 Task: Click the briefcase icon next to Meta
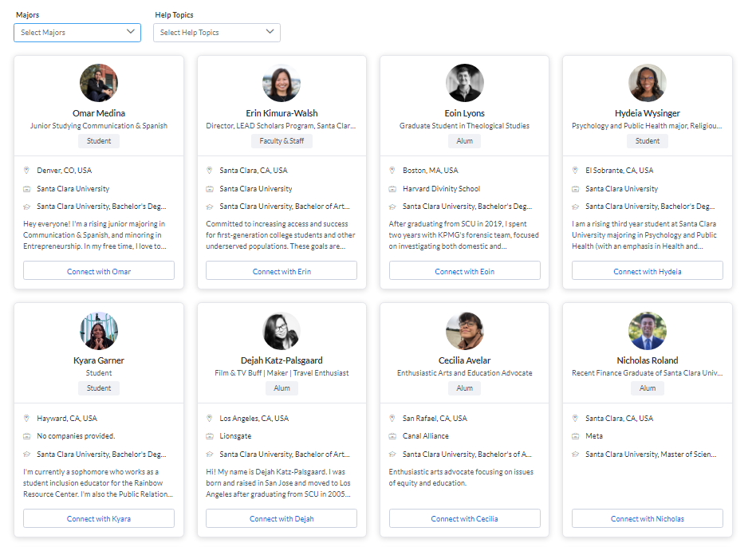click(x=576, y=436)
